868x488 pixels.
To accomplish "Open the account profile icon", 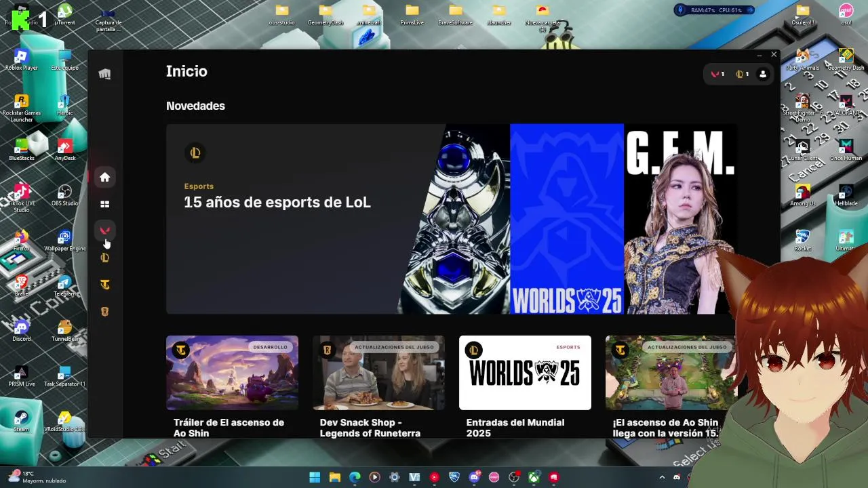I will (x=763, y=75).
